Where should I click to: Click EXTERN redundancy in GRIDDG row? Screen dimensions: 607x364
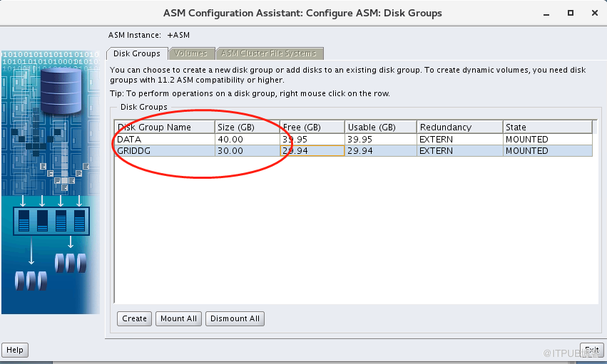(460, 151)
